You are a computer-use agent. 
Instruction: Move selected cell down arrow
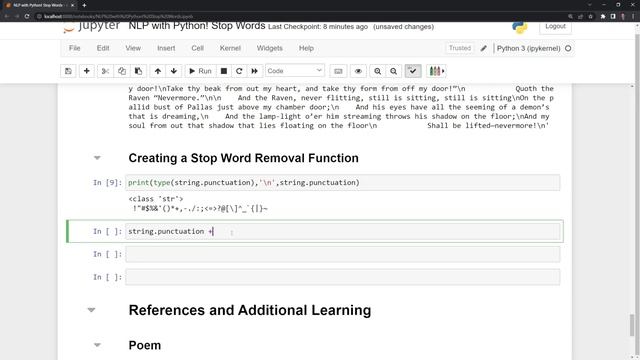coord(174,71)
